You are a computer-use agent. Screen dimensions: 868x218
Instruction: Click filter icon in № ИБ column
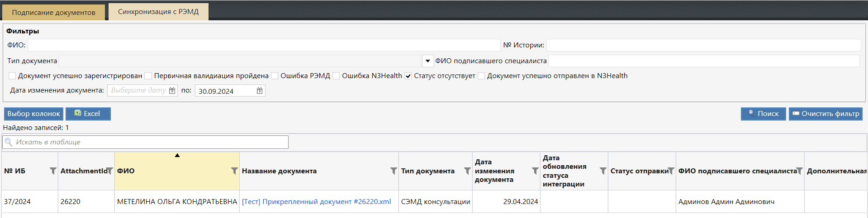[53, 171]
